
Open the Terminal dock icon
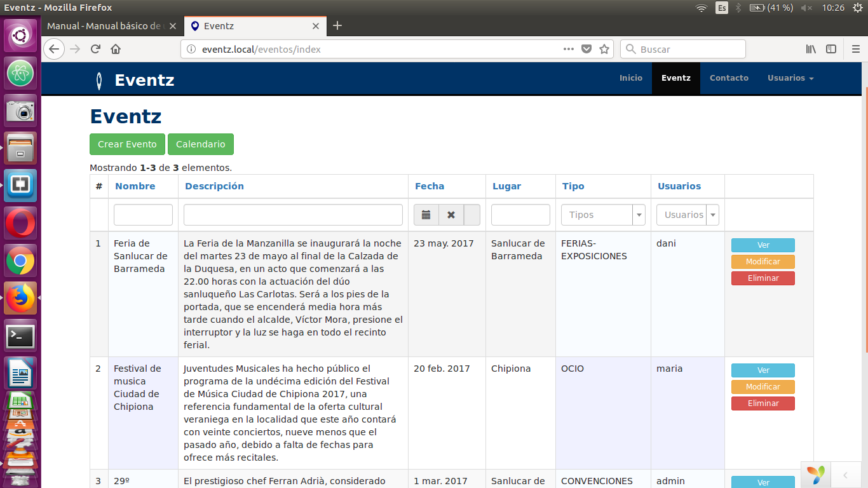[21, 336]
